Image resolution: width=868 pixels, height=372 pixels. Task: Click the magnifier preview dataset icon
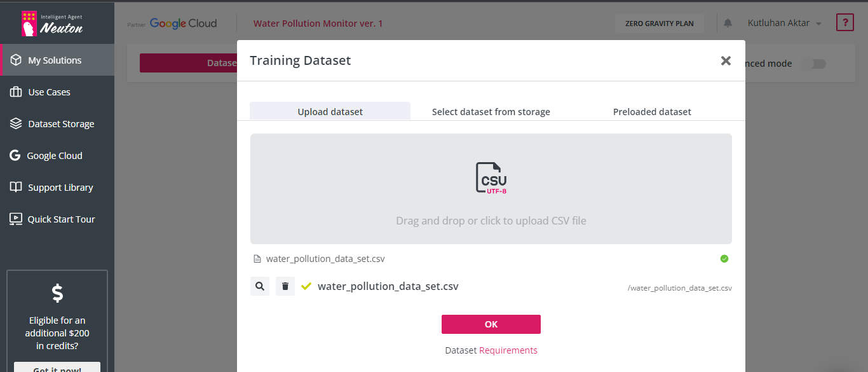[x=260, y=286]
